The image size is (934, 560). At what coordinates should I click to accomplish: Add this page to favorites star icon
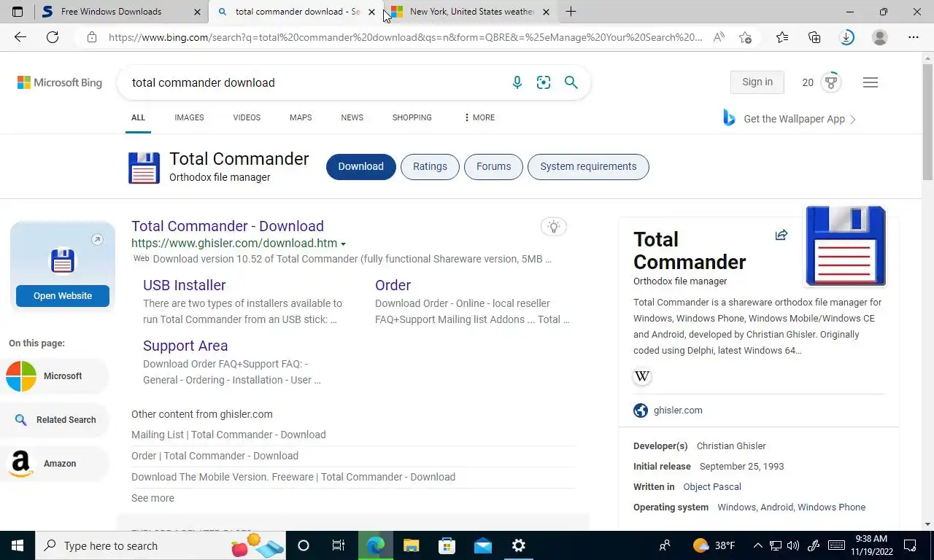[744, 37]
